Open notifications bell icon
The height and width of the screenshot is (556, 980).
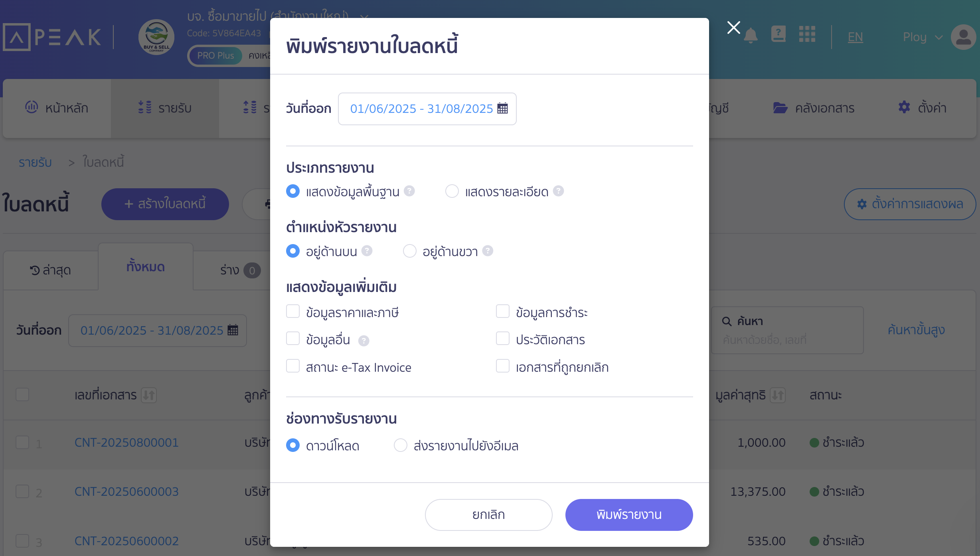pos(751,36)
